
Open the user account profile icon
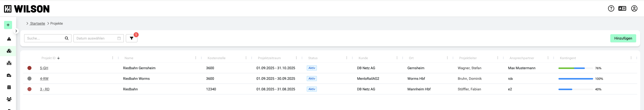[634, 9]
